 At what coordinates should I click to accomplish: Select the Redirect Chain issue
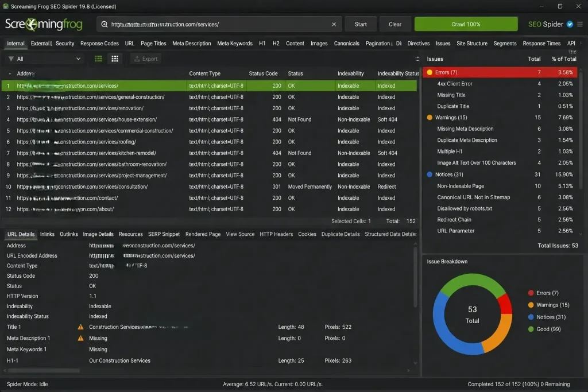(x=500, y=220)
